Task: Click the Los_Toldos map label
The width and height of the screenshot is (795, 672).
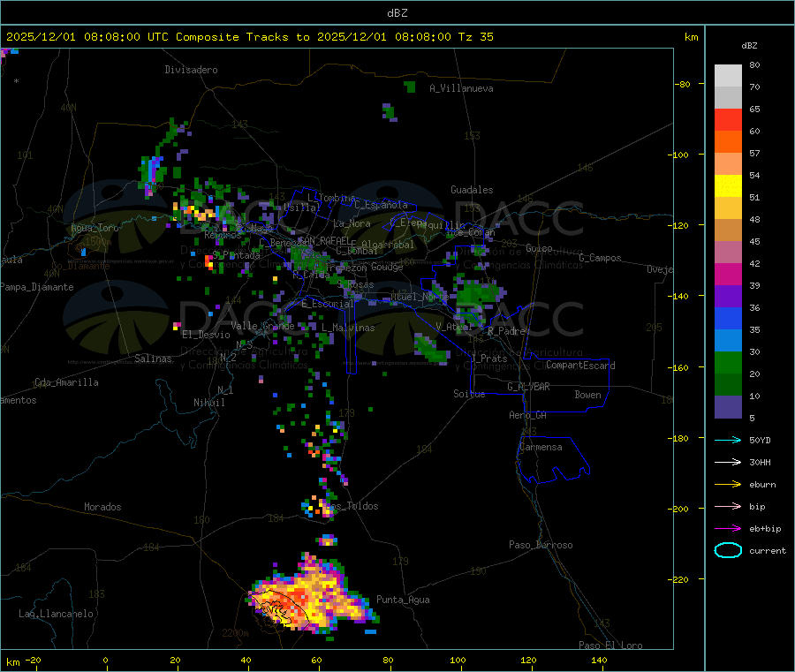Action: (352, 506)
